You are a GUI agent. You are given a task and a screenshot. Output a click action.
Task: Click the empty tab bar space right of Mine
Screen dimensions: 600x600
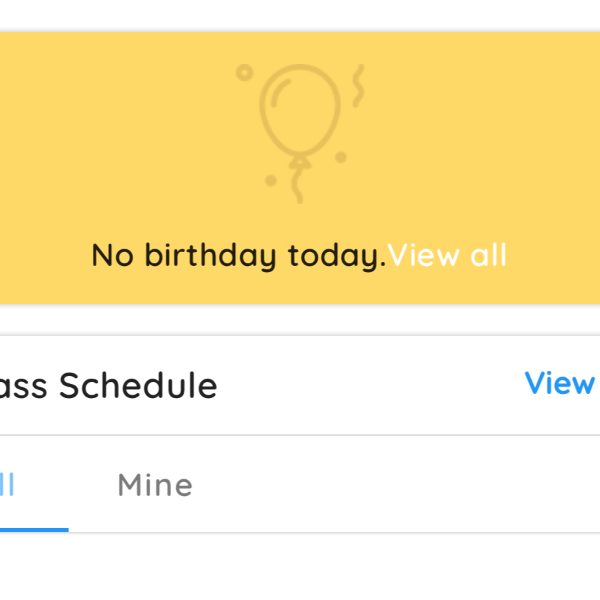coord(394,484)
